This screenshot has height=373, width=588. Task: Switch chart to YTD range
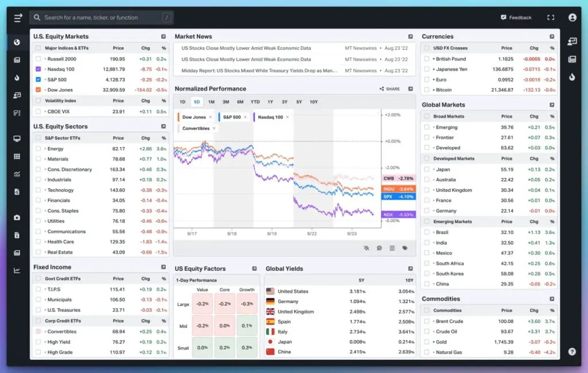[255, 102]
